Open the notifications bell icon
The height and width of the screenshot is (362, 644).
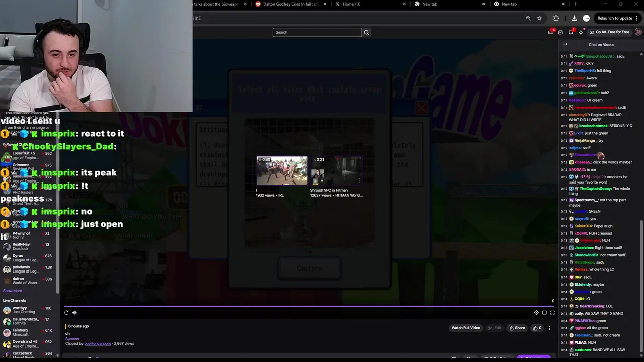(x=571, y=32)
